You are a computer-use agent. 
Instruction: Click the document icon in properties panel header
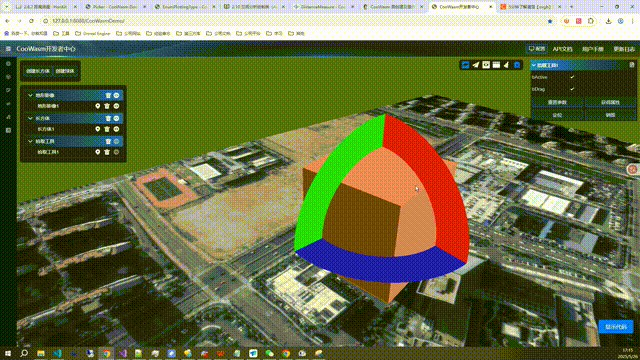(x=632, y=65)
